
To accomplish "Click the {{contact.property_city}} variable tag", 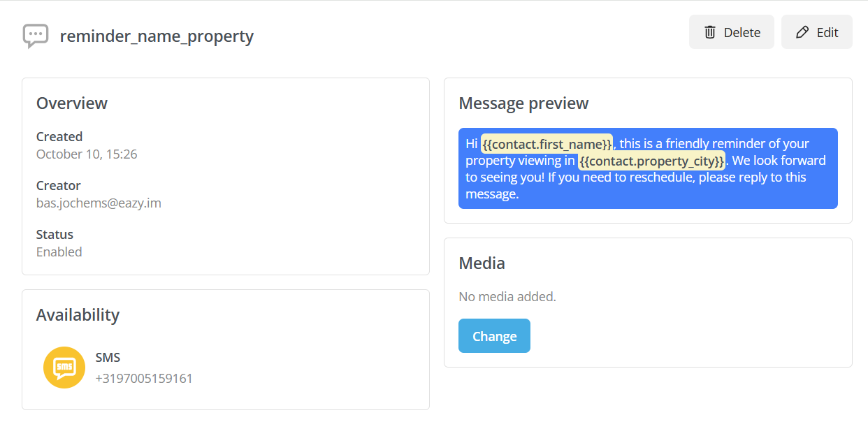I will click(651, 161).
